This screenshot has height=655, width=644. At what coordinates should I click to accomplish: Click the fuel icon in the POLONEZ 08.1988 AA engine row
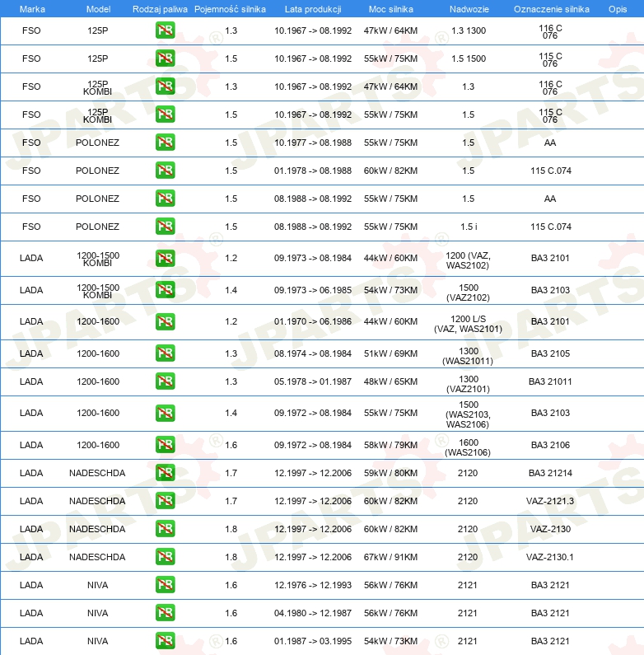point(165,199)
